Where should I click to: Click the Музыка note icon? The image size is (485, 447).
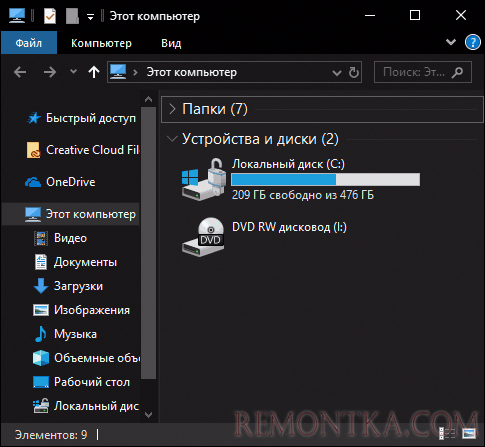[x=41, y=334]
